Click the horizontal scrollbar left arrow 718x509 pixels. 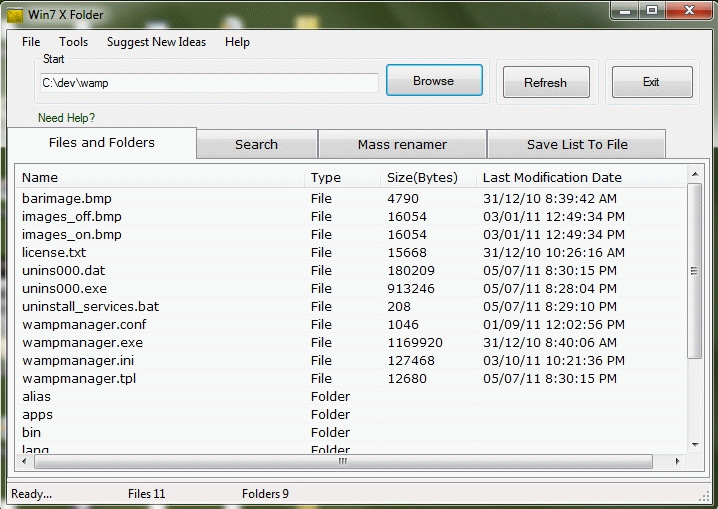(x=24, y=461)
